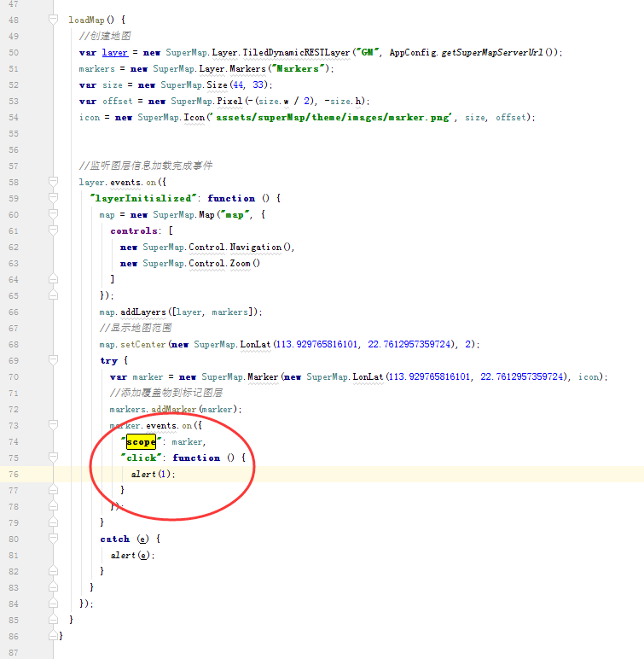Click 'TiledDynamicRESTLayer' on line 50
Screen dimensions: 644x659
pos(296,53)
